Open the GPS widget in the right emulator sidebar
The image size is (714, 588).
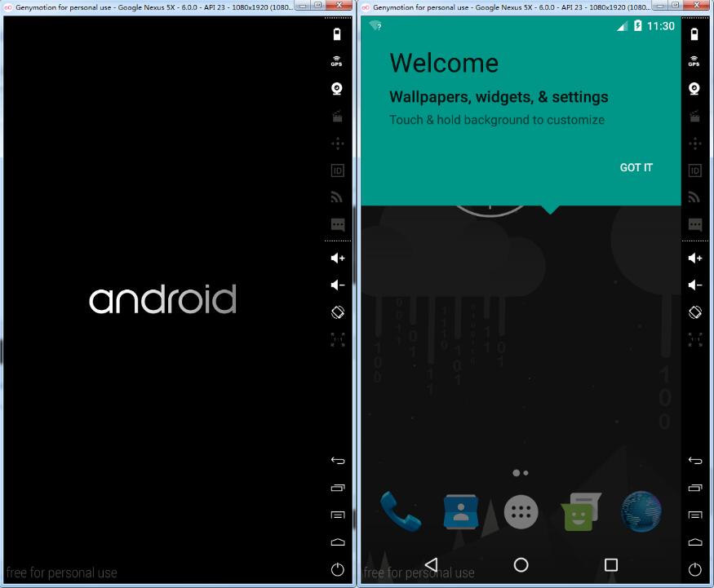click(x=694, y=61)
